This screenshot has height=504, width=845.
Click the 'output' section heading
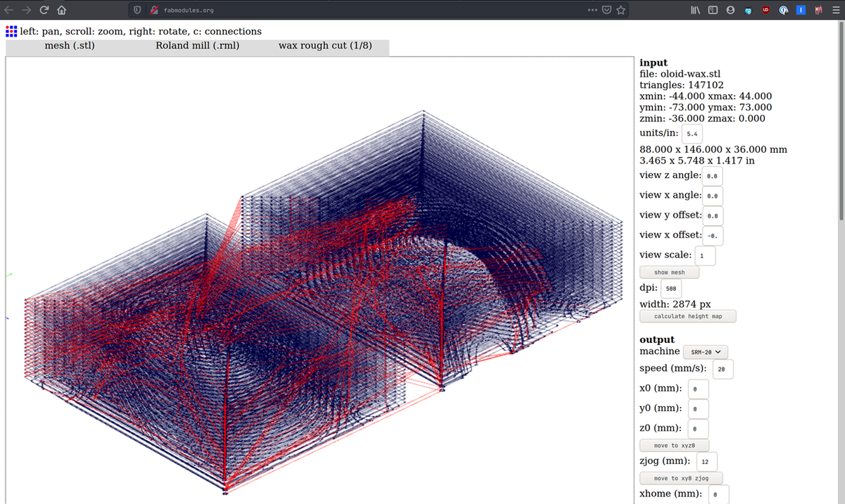tap(657, 339)
